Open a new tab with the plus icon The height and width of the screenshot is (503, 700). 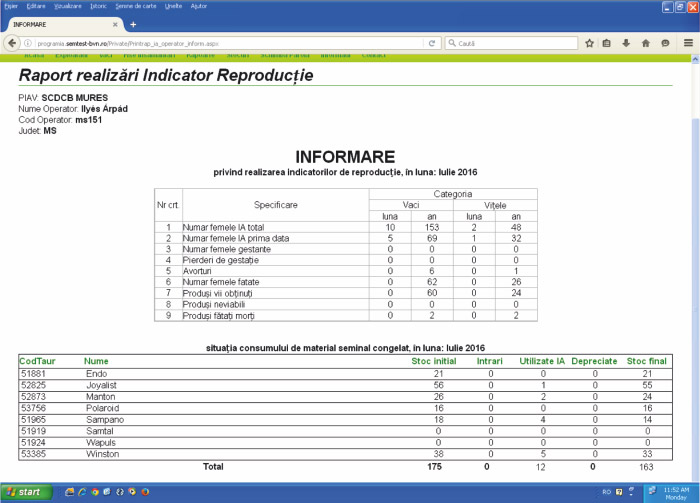coord(133,25)
